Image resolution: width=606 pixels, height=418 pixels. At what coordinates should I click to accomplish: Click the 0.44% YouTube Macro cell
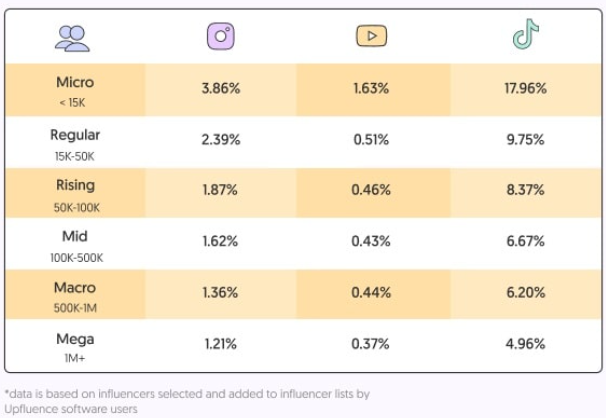(x=371, y=292)
